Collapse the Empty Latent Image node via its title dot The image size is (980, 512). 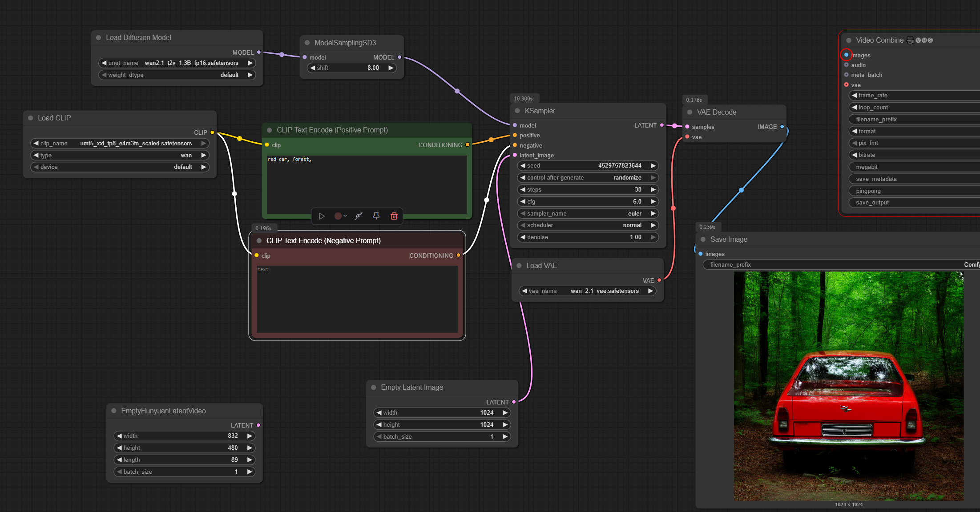[x=374, y=387]
